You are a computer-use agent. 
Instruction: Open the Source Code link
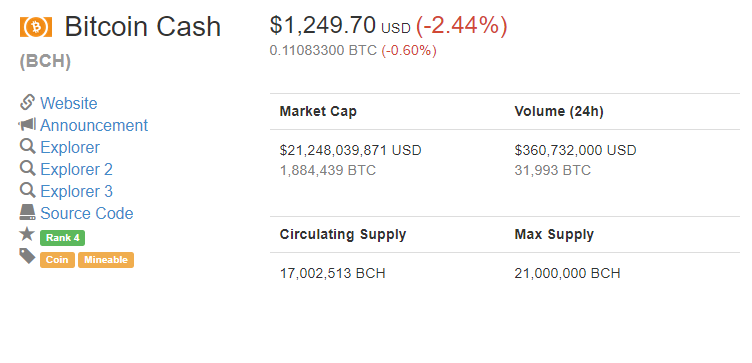[x=87, y=213]
